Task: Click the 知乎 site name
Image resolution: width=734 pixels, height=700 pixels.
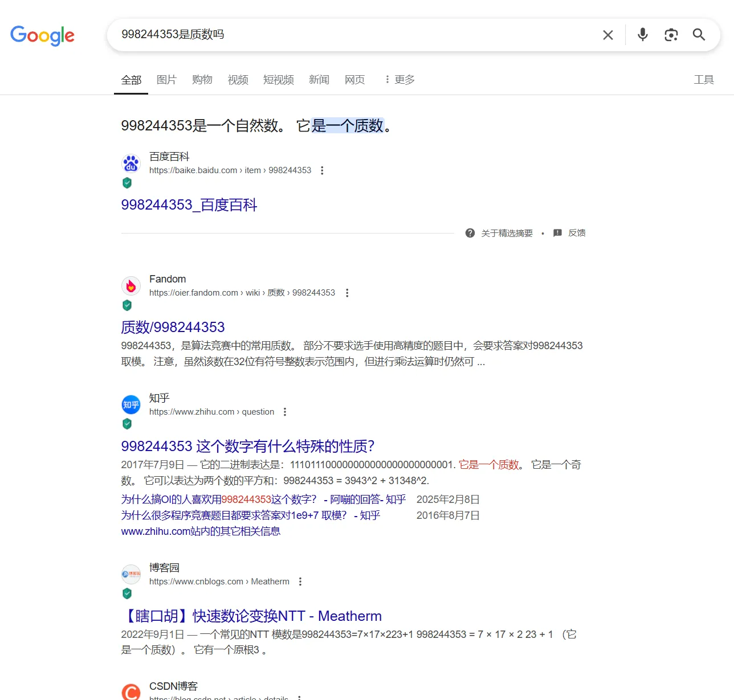Action: (x=160, y=398)
